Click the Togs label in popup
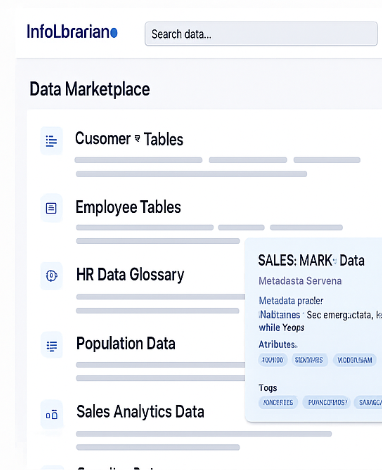Screen dimensions: 382x470 268,388
